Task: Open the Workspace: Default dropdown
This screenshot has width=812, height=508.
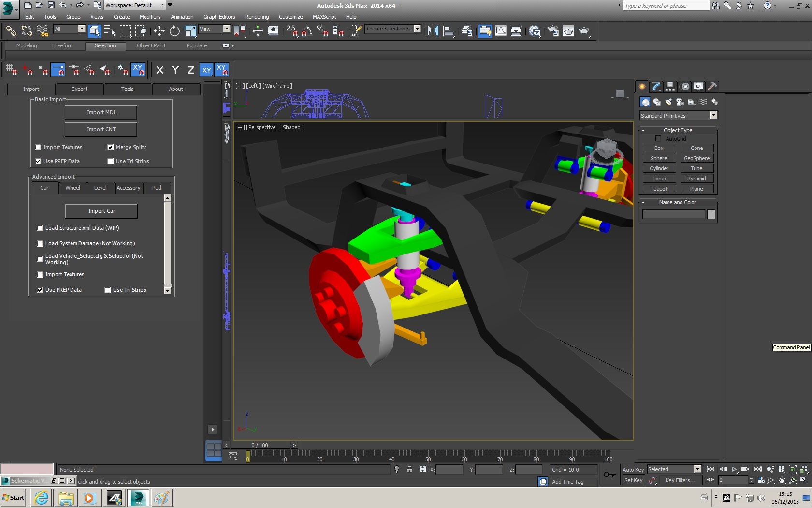Action: pos(162,5)
